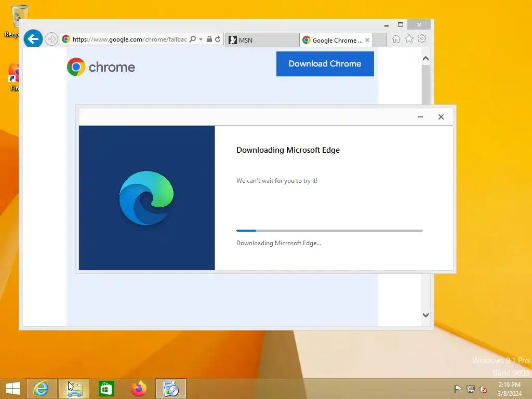Select the Firefox desktop shortcut
Screen dimensions: 532x399
point(14,77)
